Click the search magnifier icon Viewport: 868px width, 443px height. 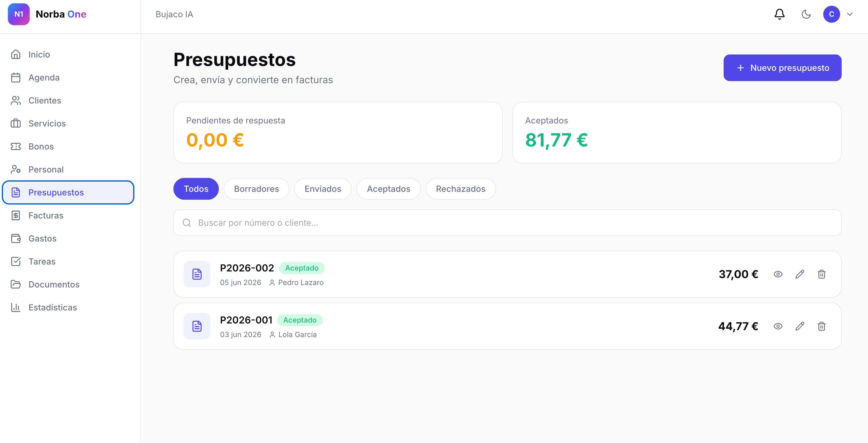tap(187, 223)
